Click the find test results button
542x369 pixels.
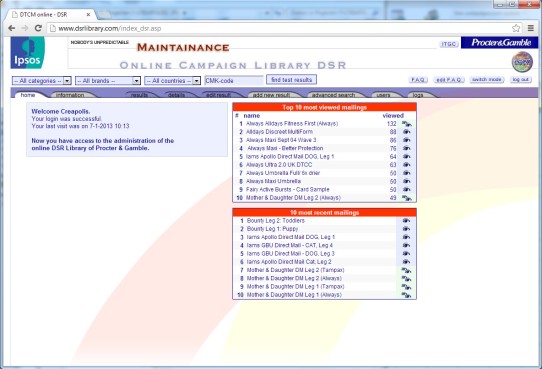pos(291,80)
